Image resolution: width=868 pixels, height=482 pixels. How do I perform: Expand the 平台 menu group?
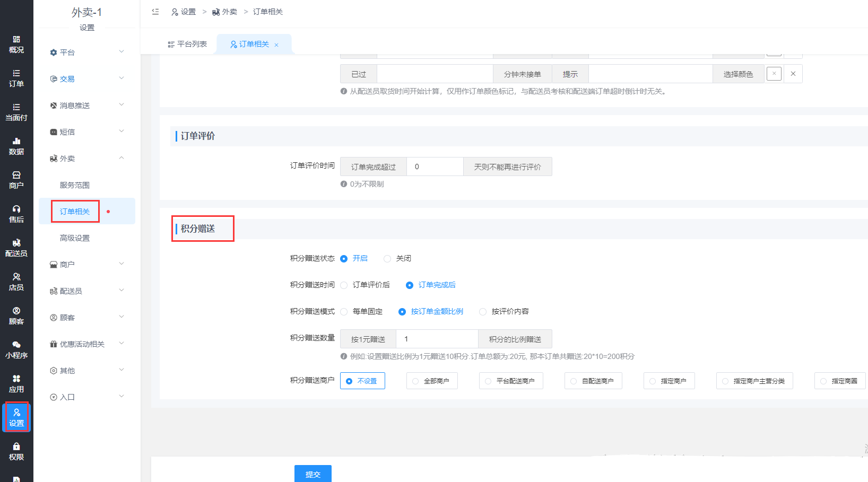coord(87,52)
